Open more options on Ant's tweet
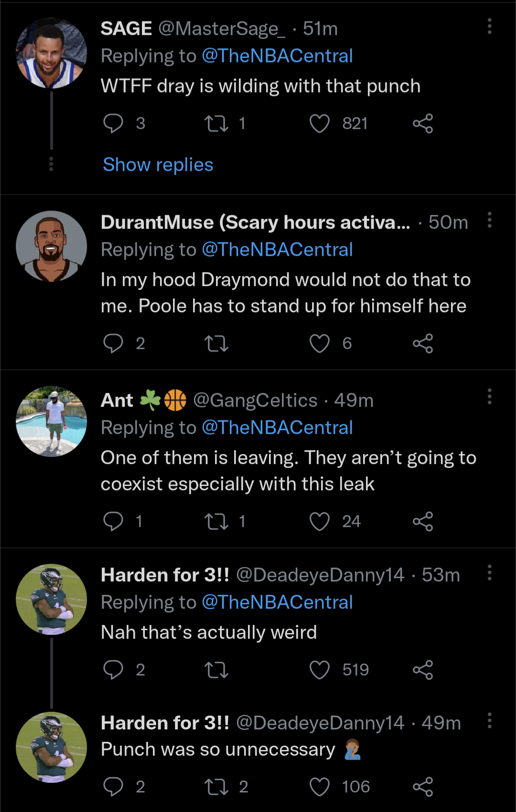The width and height of the screenshot is (516, 812). pos(489,396)
